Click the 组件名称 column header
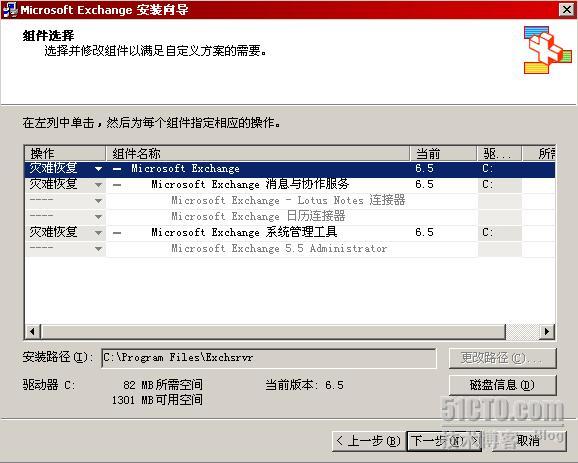 tap(258, 153)
